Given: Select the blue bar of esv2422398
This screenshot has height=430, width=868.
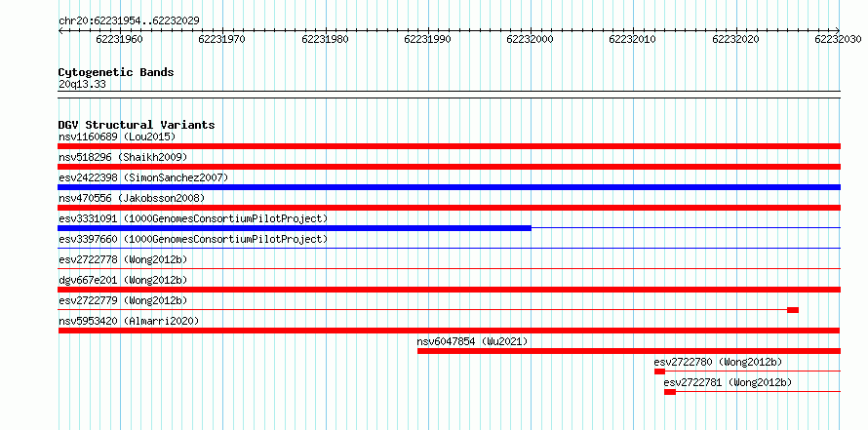Looking at the screenshot, I should pos(450,187).
